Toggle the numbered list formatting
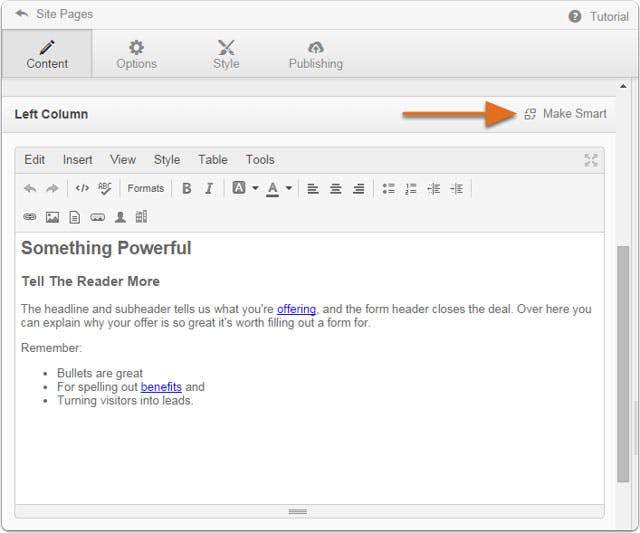Viewport: 640px width, 533px height. [x=410, y=188]
